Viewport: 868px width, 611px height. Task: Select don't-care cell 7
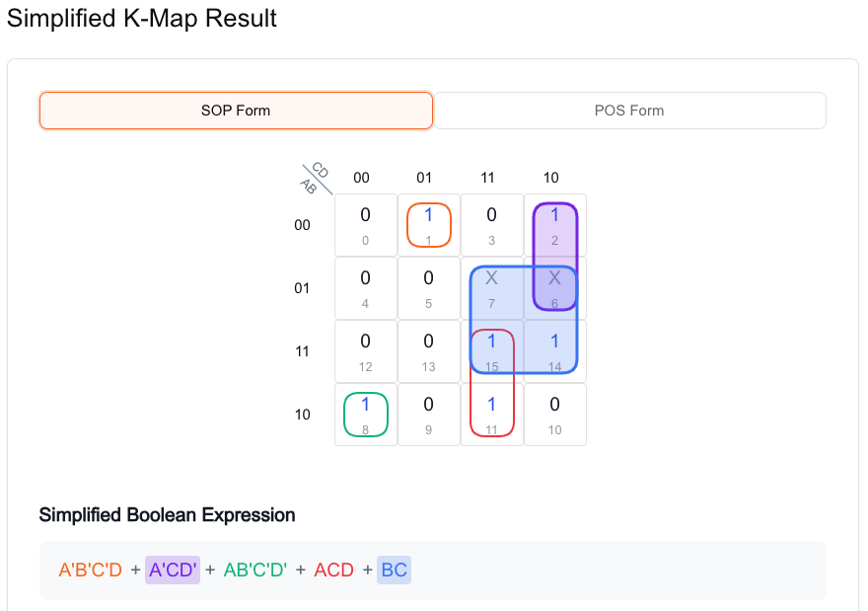[492, 288]
